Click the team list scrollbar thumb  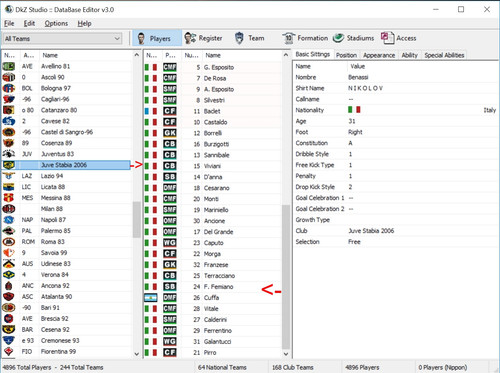(136, 220)
